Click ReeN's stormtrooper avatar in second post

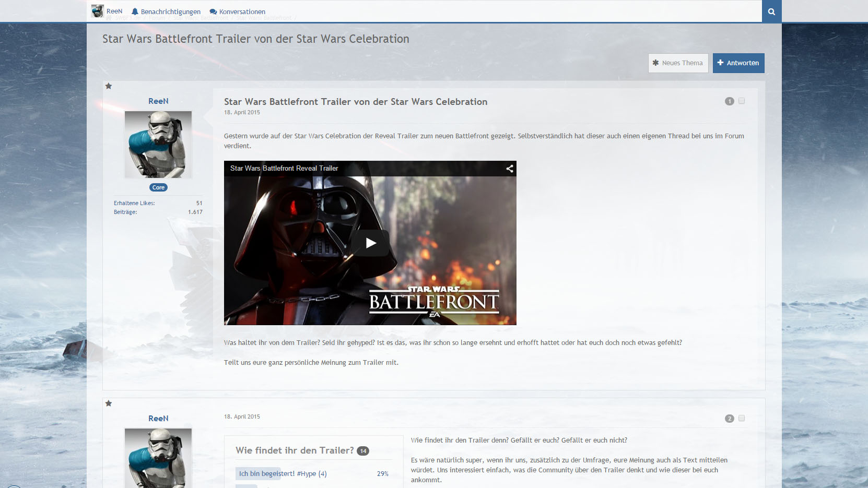coord(158,458)
